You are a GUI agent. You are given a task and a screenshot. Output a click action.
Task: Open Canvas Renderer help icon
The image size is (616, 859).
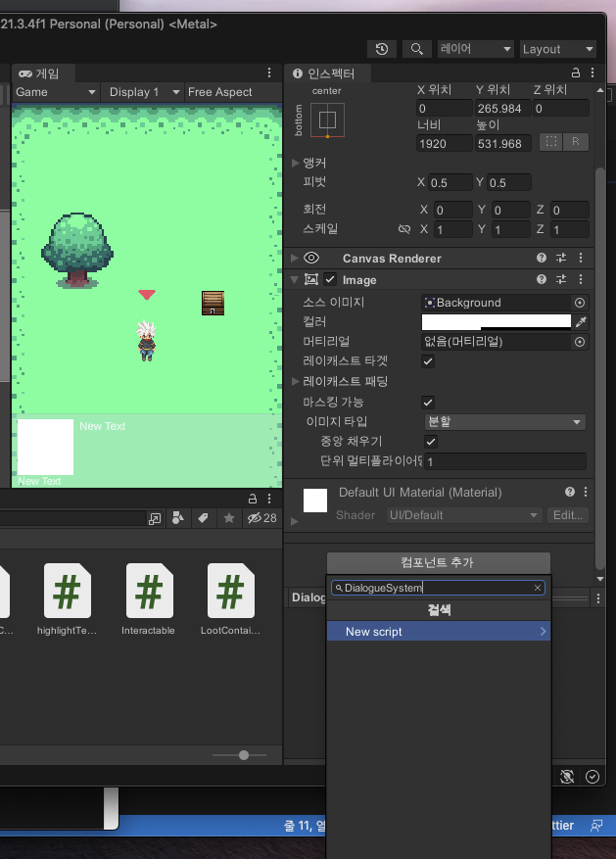[x=542, y=258]
